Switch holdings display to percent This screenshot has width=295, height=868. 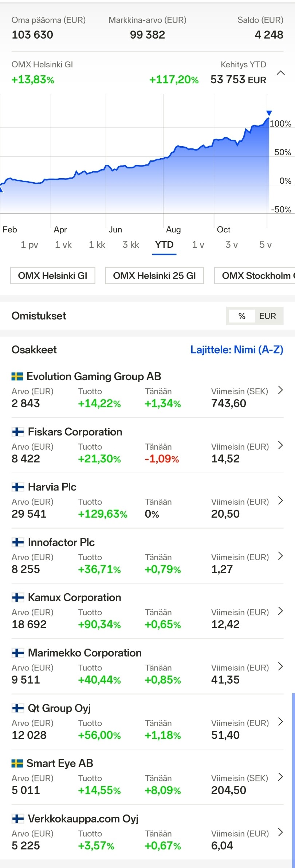pyautogui.click(x=242, y=316)
